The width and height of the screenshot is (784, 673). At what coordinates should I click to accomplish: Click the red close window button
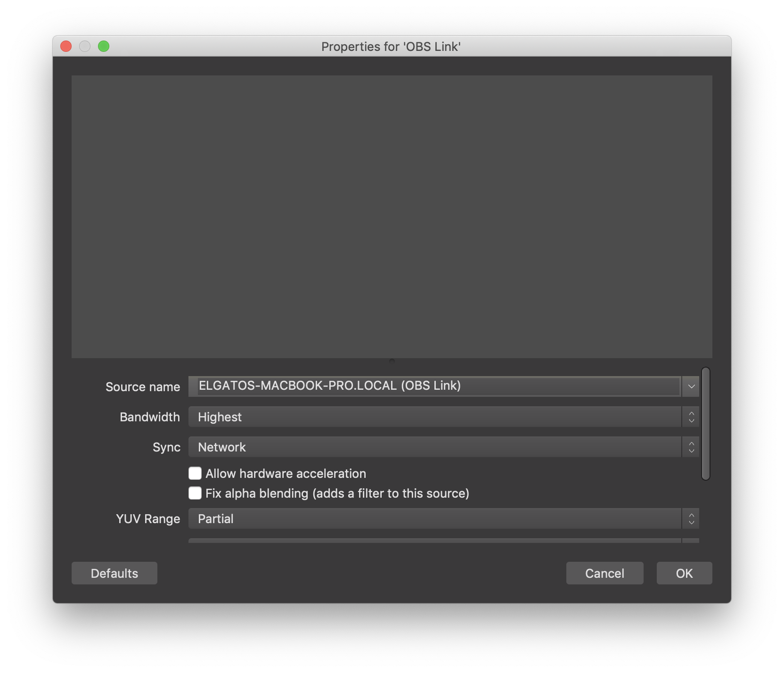(66, 46)
